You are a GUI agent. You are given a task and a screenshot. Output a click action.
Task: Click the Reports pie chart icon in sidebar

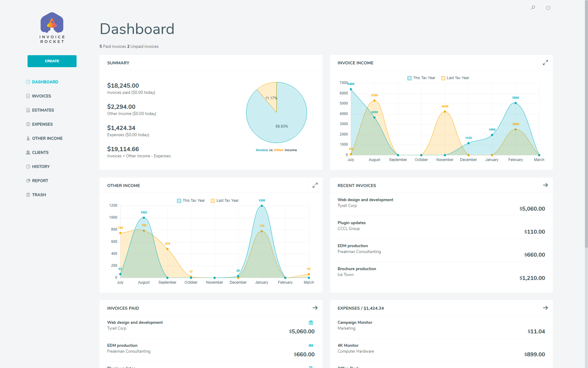(x=28, y=181)
